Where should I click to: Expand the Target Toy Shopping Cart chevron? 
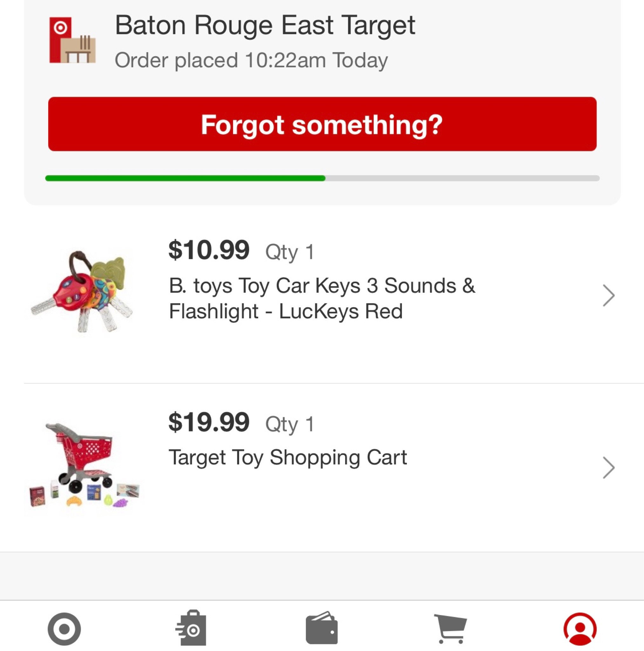(608, 467)
